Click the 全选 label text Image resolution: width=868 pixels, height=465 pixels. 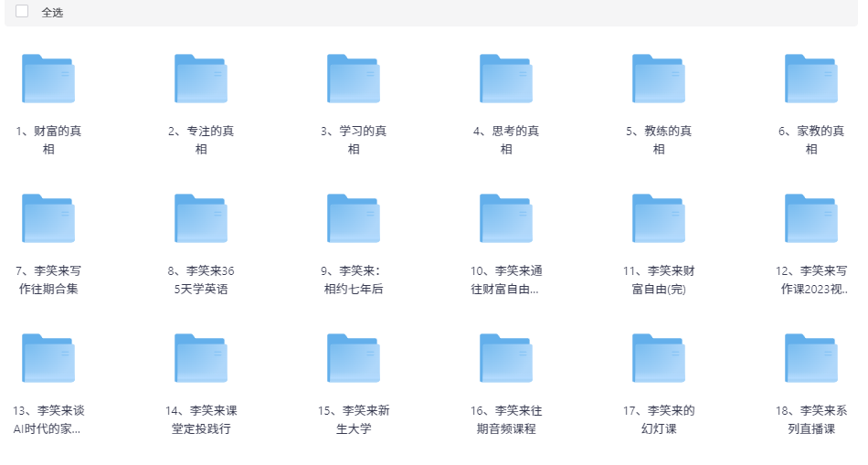(x=52, y=12)
